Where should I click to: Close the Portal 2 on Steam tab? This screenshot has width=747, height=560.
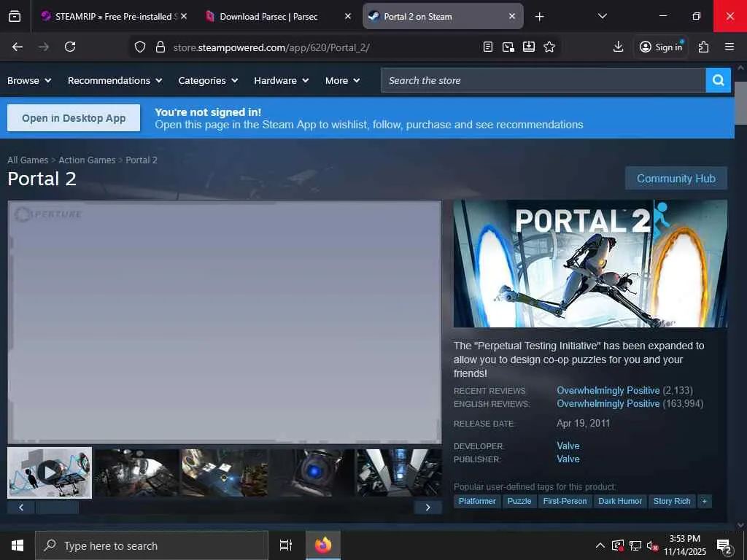512,16
